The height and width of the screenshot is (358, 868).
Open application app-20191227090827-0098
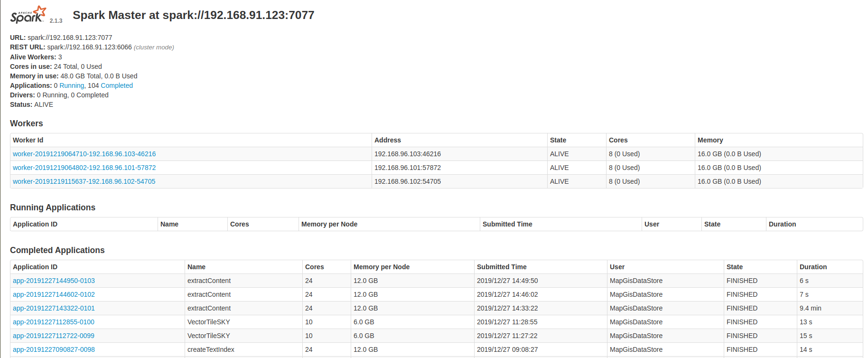tap(54, 349)
